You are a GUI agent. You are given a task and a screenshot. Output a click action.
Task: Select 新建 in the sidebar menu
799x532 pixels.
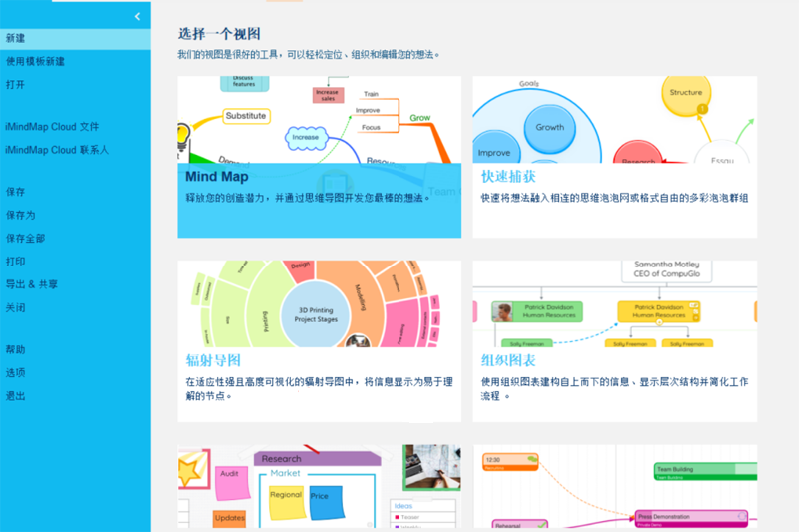point(75,39)
